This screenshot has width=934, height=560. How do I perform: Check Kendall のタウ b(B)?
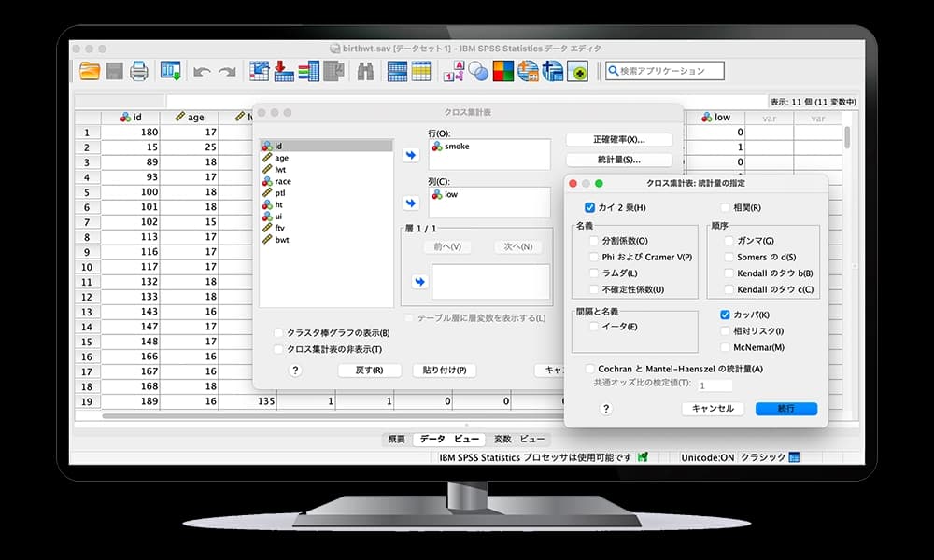coord(729,273)
